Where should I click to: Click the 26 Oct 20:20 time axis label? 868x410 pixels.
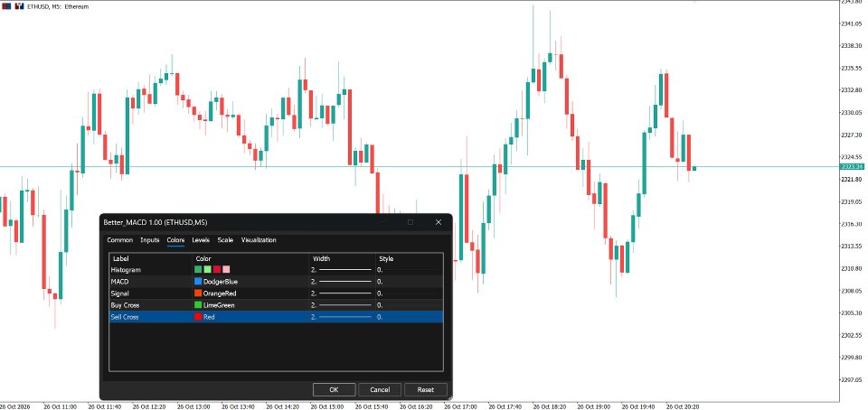683,406
